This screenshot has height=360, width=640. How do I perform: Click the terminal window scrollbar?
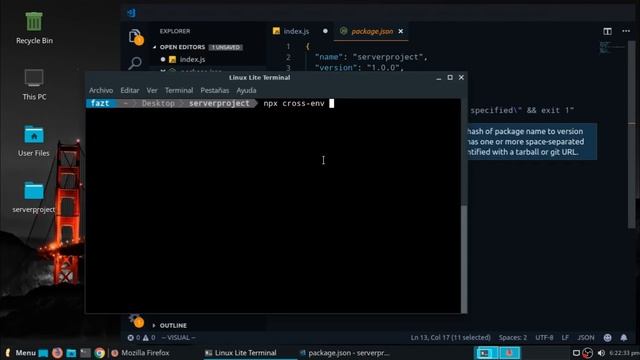[464, 258]
